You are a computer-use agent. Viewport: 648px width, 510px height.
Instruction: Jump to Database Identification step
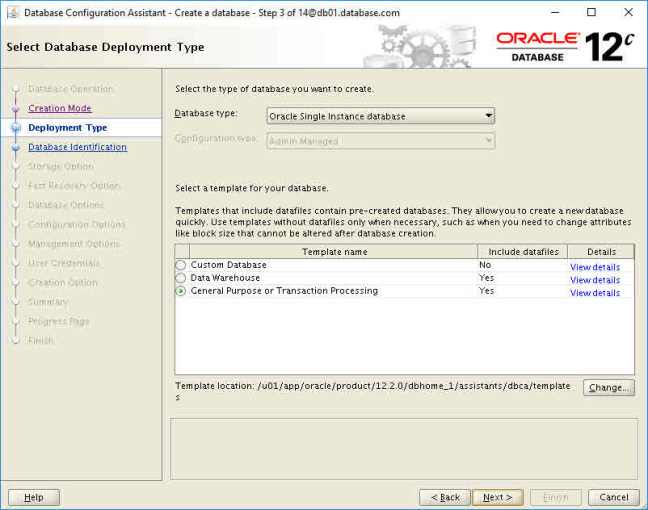coord(77,147)
